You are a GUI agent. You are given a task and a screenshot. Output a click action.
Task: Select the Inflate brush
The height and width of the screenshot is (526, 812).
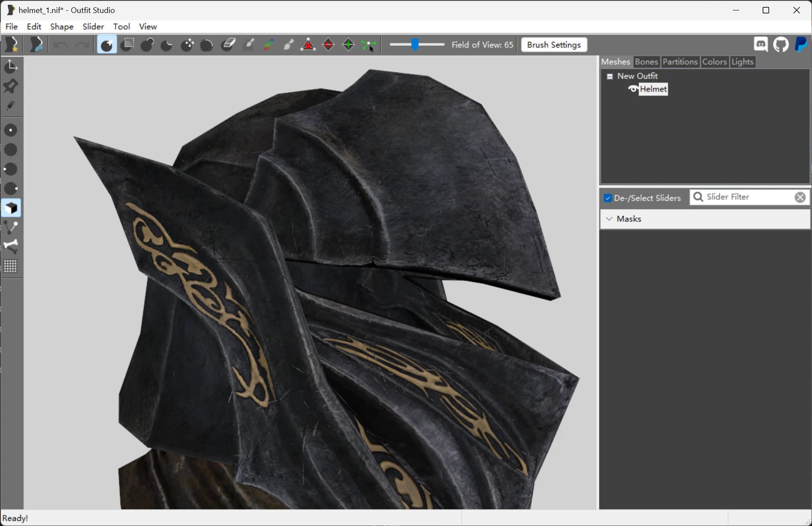coord(147,45)
